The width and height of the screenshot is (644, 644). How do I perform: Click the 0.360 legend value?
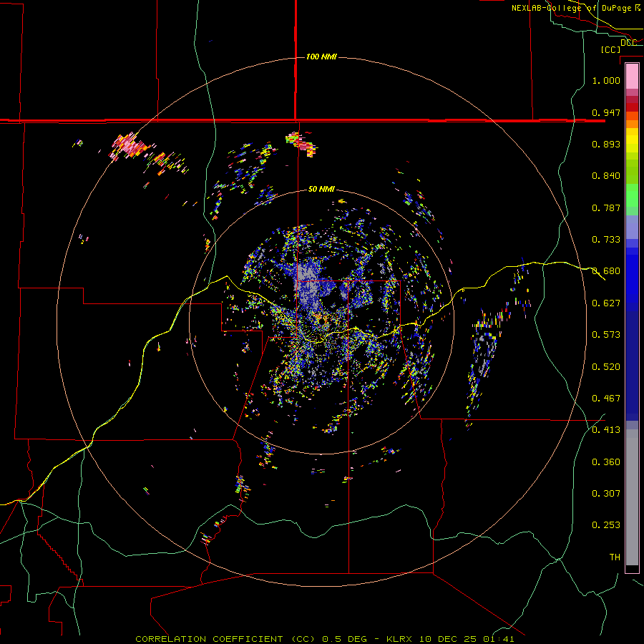pyautogui.click(x=606, y=462)
